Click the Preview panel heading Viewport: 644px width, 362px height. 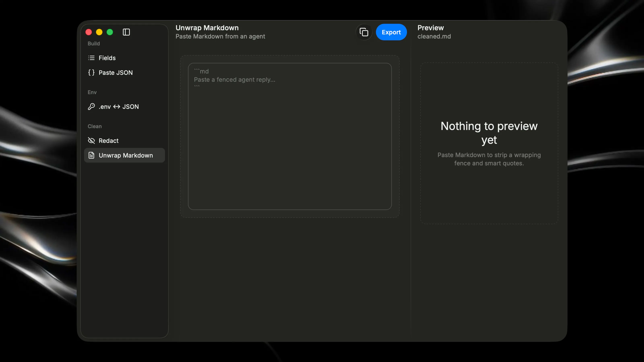tap(430, 28)
